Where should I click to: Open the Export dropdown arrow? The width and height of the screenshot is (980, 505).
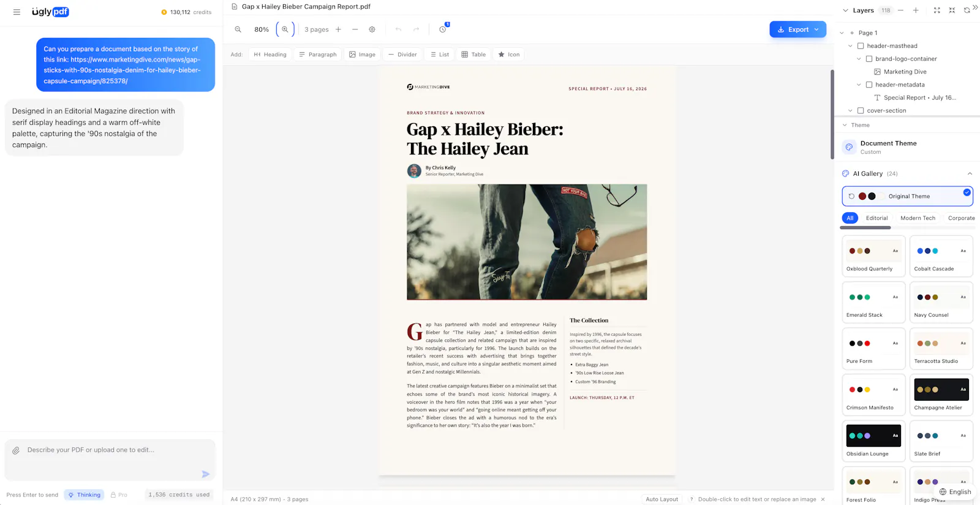[816, 29]
